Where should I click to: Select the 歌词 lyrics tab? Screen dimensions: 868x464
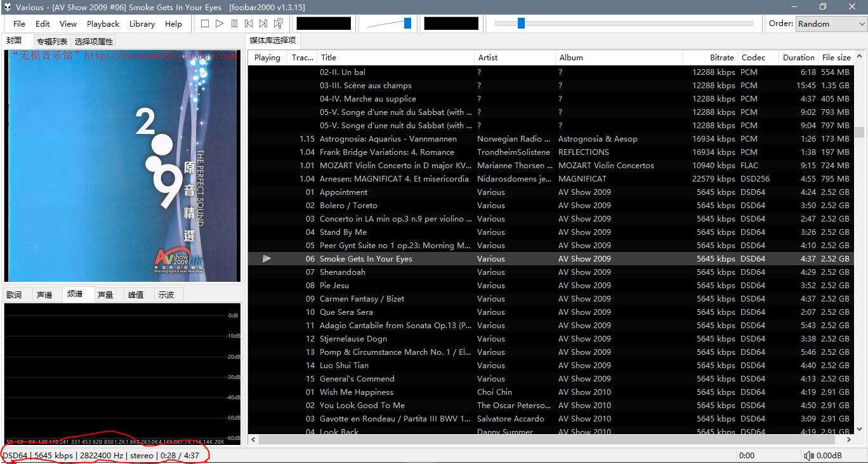click(x=14, y=295)
